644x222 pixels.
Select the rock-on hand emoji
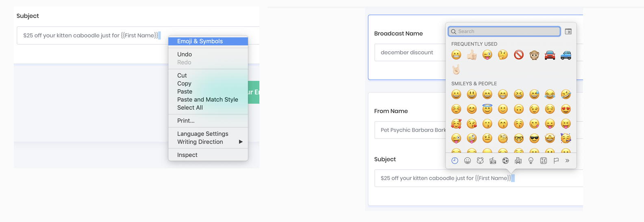456,70
